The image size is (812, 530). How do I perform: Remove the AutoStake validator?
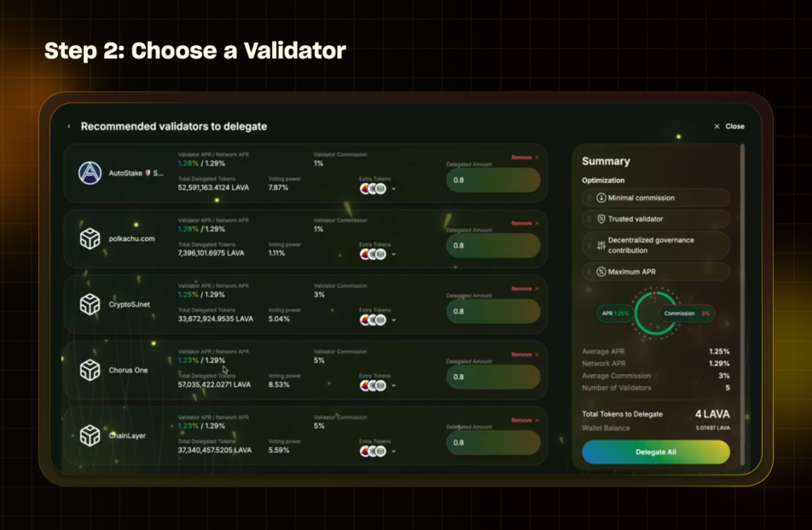point(525,158)
